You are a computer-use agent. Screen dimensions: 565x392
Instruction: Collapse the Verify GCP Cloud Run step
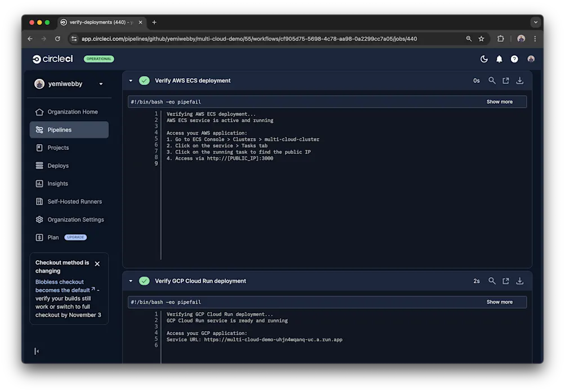131,280
